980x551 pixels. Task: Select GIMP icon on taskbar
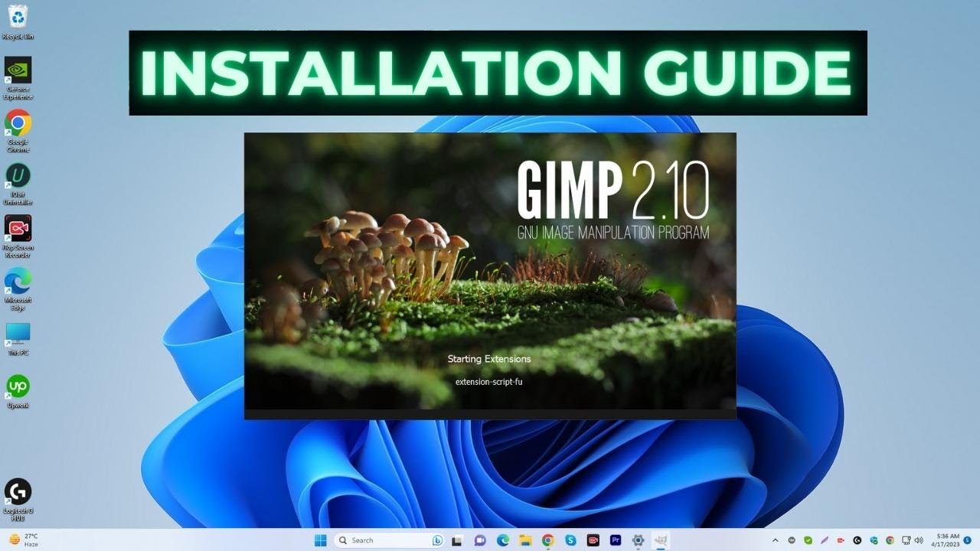click(x=661, y=540)
